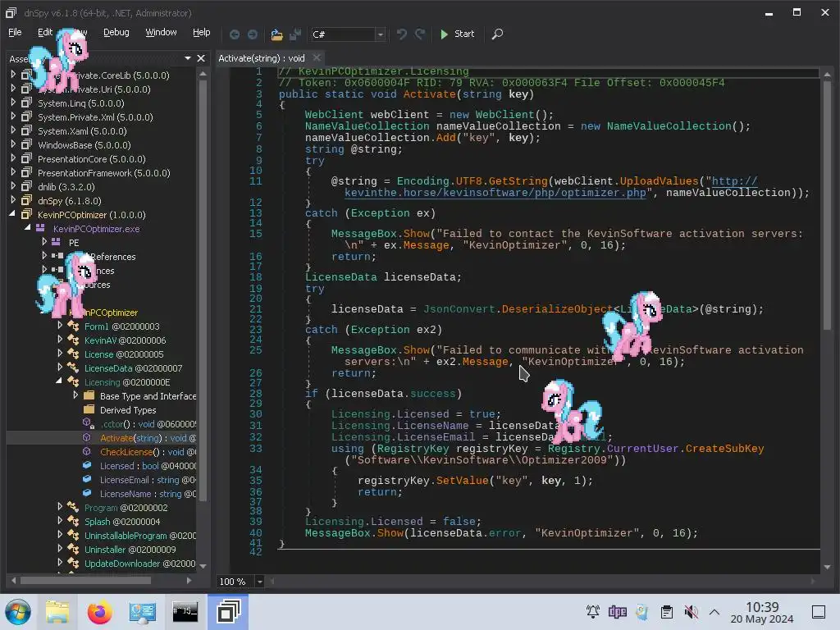Click CreateSubKey method reference in code
The width and height of the screenshot is (840, 630).
click(724, 449)
